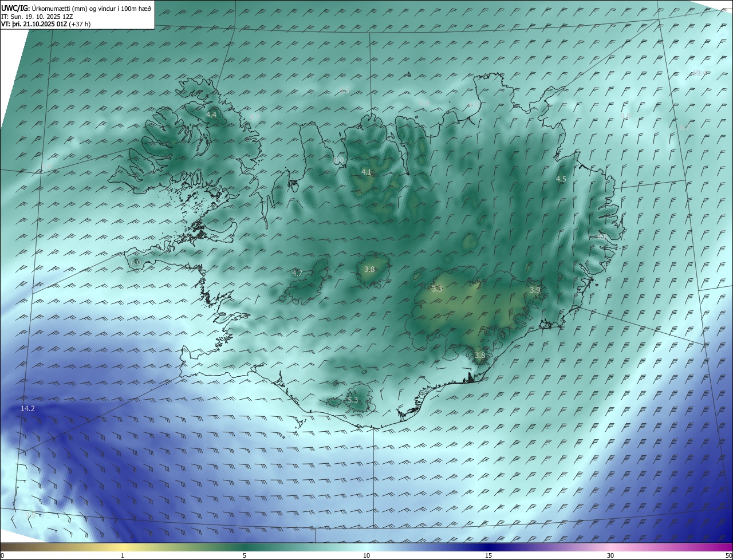
Task: Click the 4.7 value on the map
Action: [297, 273]
